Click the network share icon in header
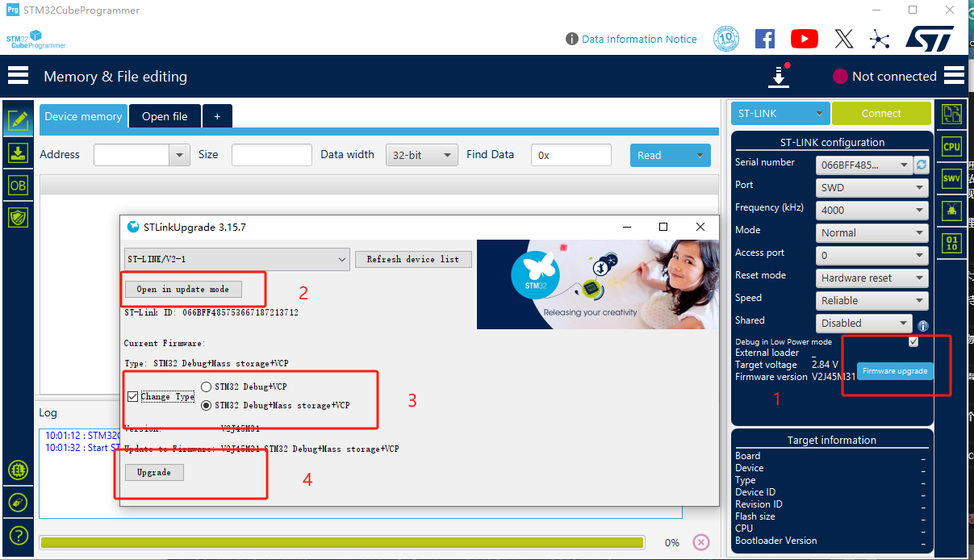 (880, 39)
